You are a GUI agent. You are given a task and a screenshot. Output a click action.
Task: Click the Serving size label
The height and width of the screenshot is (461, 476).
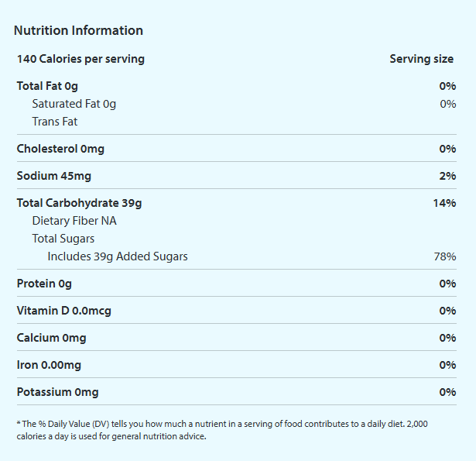[421, 59]
